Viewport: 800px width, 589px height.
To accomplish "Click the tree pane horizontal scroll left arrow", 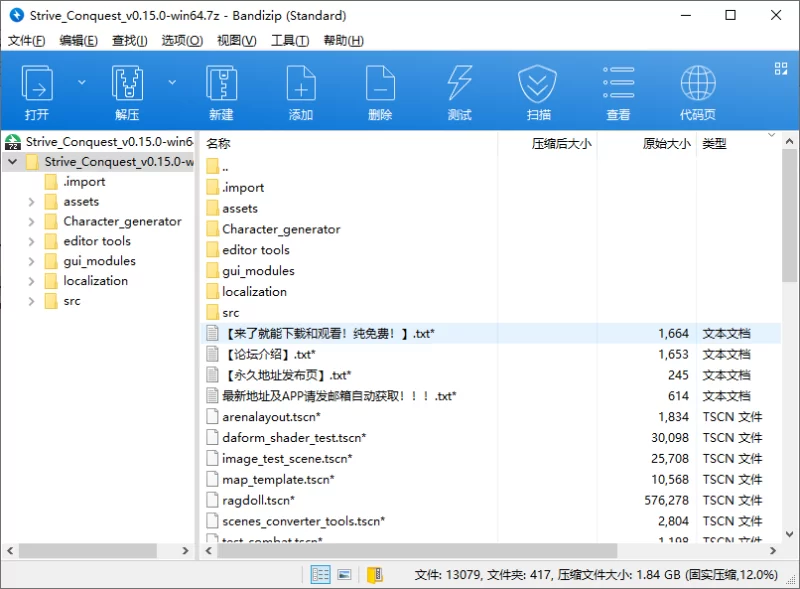I will 10,551.
